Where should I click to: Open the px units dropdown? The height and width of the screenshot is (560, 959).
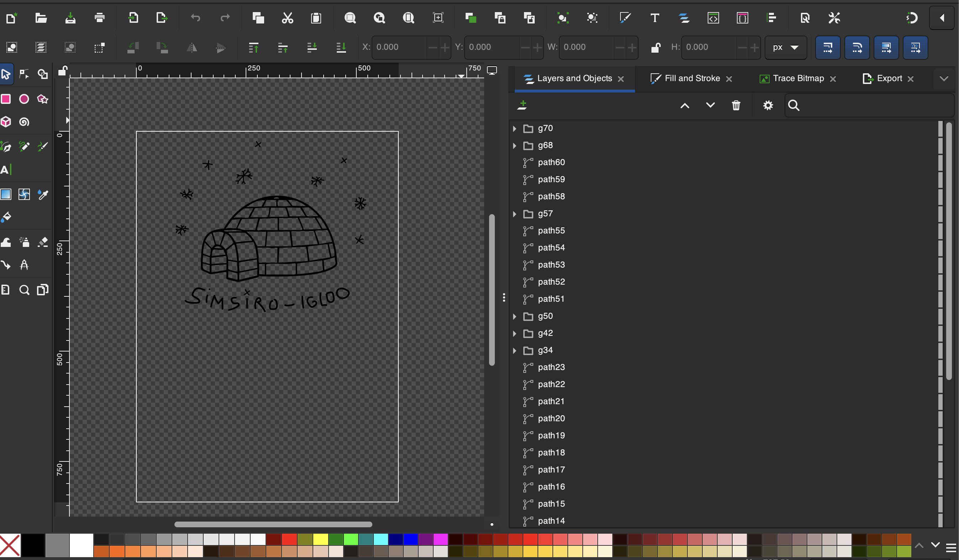click(x=786, y=48)
